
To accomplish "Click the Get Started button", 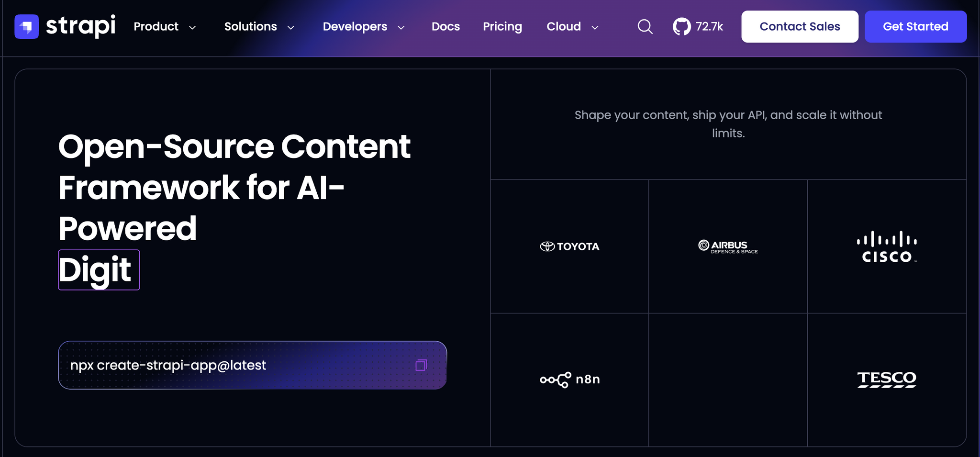I will point(915,27).
